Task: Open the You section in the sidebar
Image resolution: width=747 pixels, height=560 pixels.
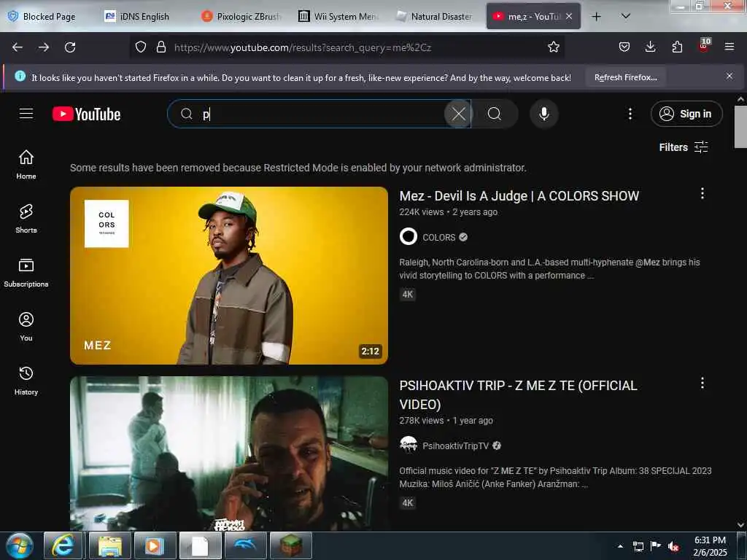Action: click(26, 327)
